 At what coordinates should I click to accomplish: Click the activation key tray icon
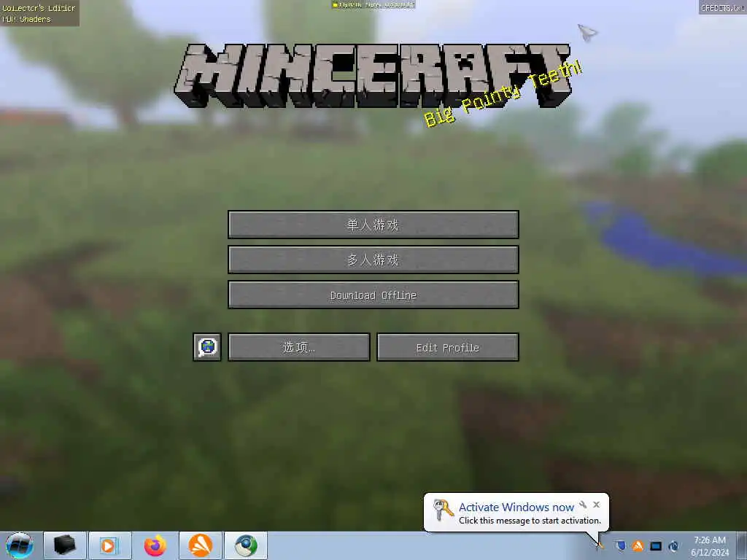tap(600, 545)
